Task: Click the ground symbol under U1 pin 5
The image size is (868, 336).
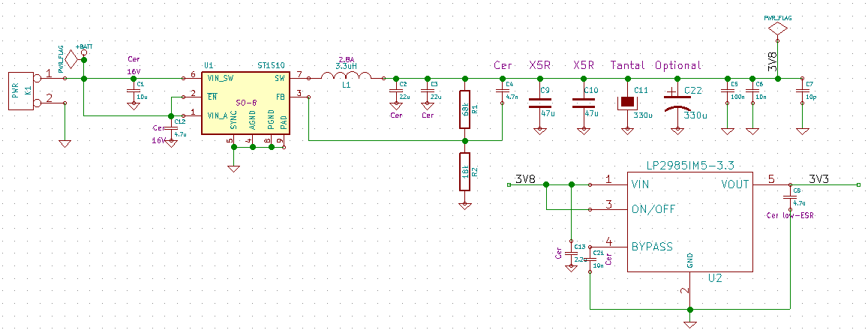Action: tap(233, 168)
